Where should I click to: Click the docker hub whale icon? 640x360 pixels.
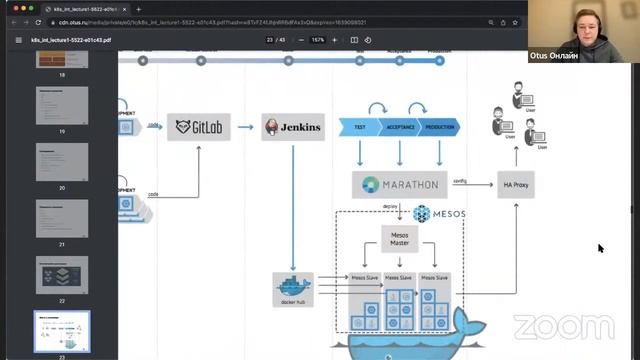(x=293, y=287)
